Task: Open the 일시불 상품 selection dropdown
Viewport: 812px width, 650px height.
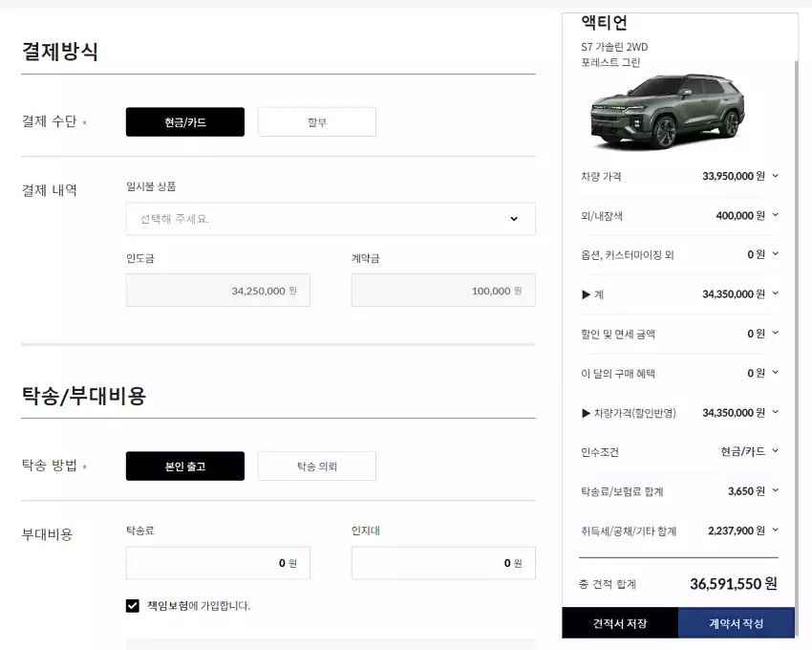Action: pos(330,218)
